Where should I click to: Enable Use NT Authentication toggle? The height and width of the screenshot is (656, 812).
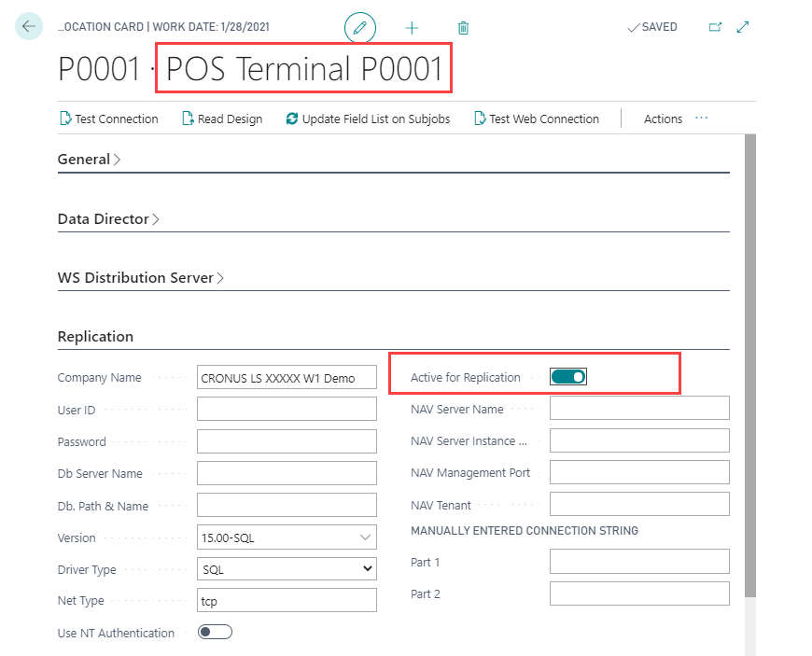click(215, 633)
